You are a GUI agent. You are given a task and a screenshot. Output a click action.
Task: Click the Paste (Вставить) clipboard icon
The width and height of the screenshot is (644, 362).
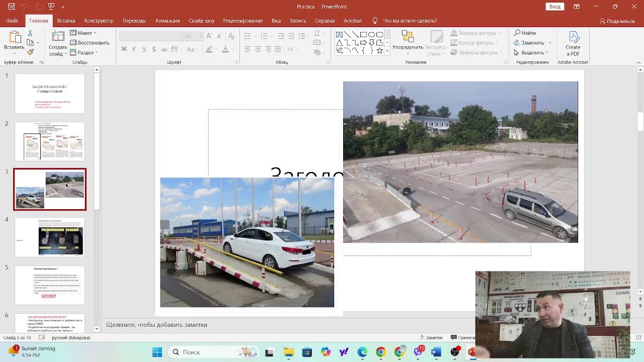pyautogui.click(x=15, y=37)
